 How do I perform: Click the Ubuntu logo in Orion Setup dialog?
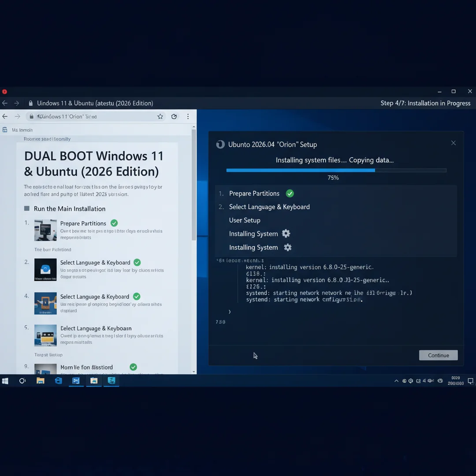(x=220, y=145)
